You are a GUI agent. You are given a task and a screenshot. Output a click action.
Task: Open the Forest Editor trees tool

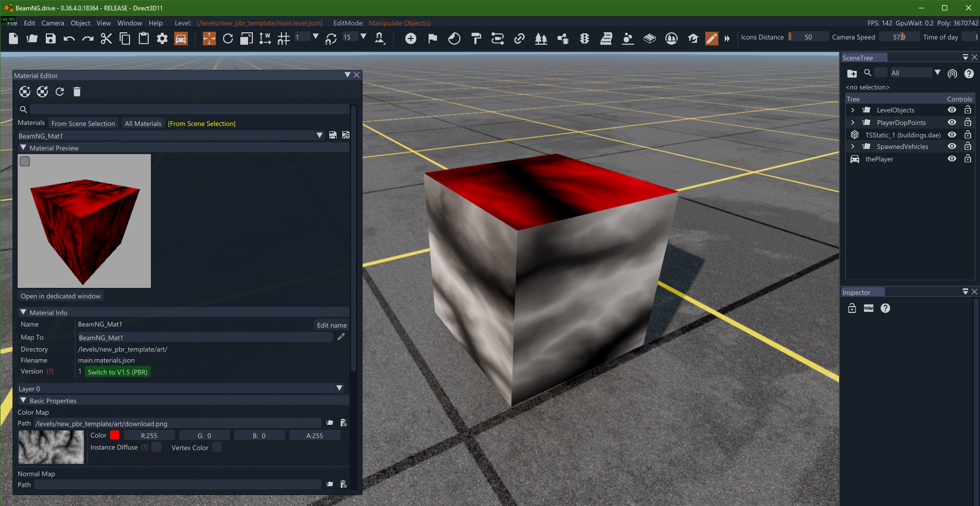click(541, 39)
